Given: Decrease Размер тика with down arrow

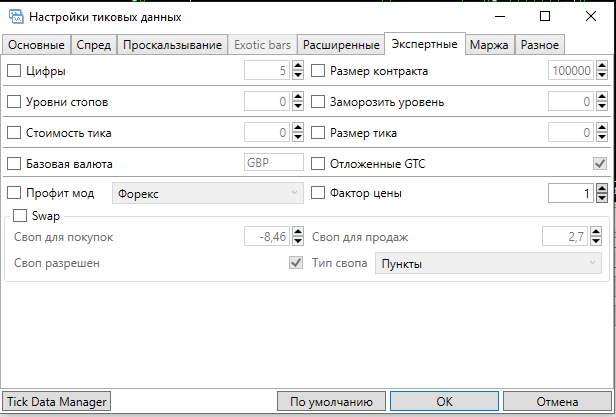Looking at the screenshot, I should point(602,137).
